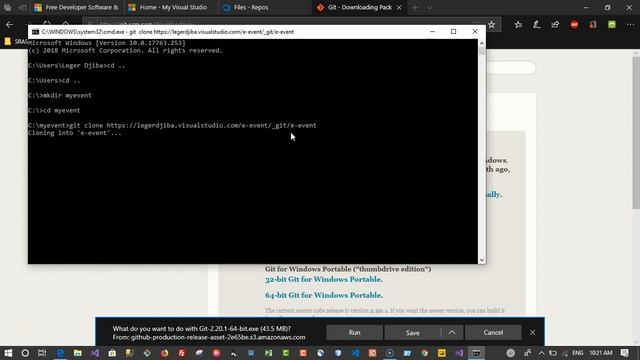Screen dimensions: 640x360
Task: Click cmd scrollbar down arrow
Action: [x=482, y=260]
